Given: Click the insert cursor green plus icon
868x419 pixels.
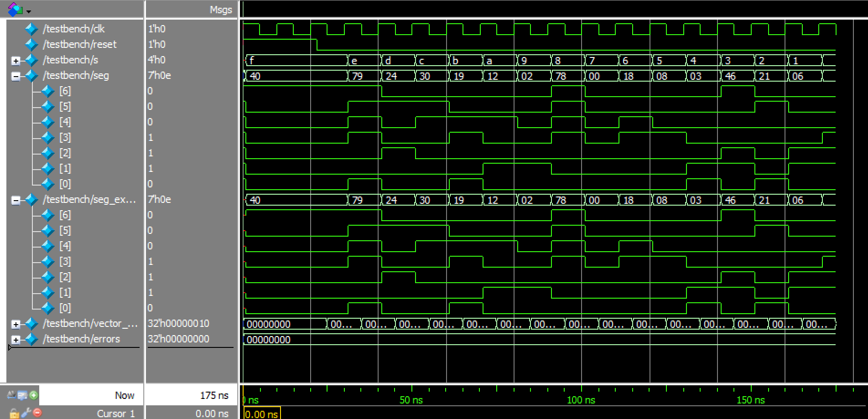Looking at the screenshot, I should 34,395.
